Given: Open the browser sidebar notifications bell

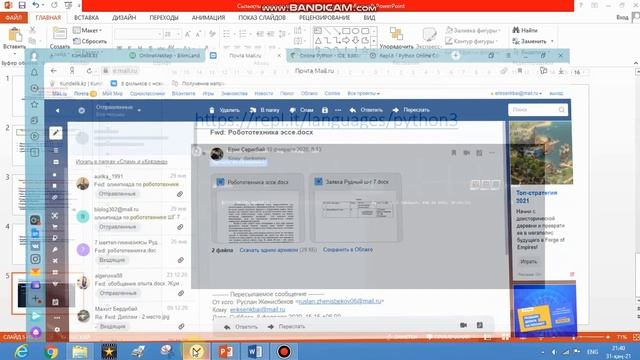Looking at the screenshot, I should click(x=35, y=72).
